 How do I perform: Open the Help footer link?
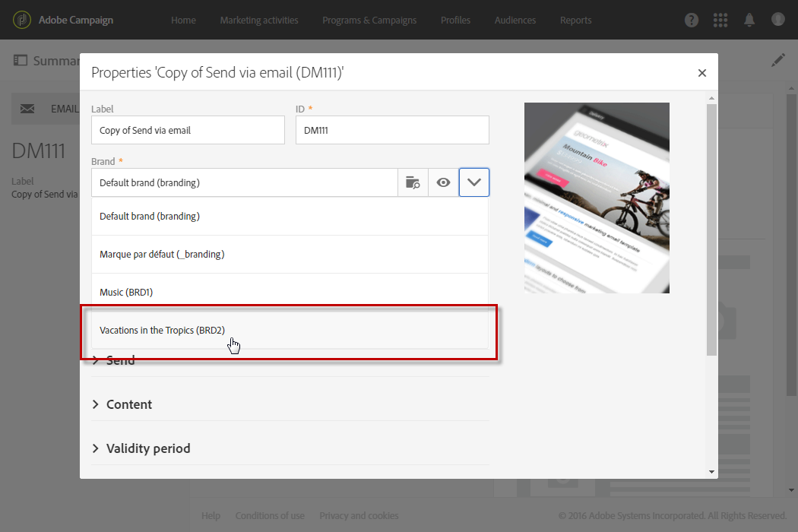tap(211, 516)
